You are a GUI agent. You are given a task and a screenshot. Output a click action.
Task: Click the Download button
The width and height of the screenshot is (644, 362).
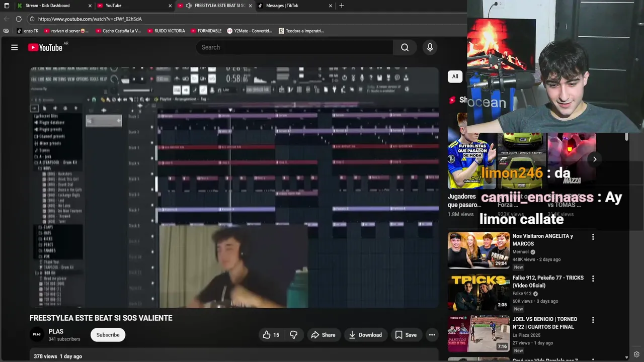(x=365, y=335)
